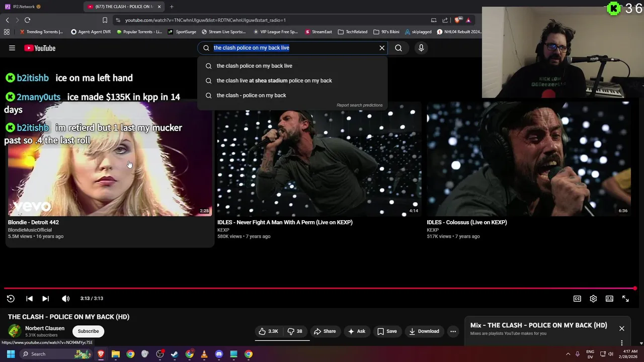Open skiplagged bookmark
644x362 pixels.
click(x=418, y=32)
